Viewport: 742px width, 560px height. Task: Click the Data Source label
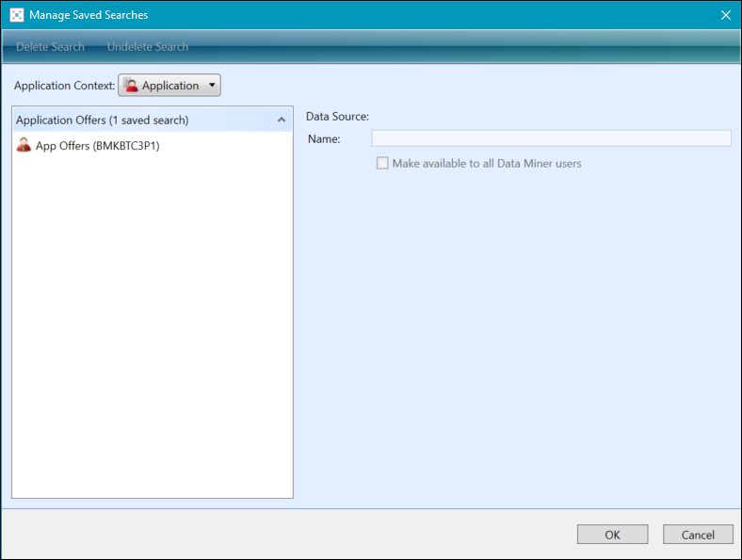337,117
